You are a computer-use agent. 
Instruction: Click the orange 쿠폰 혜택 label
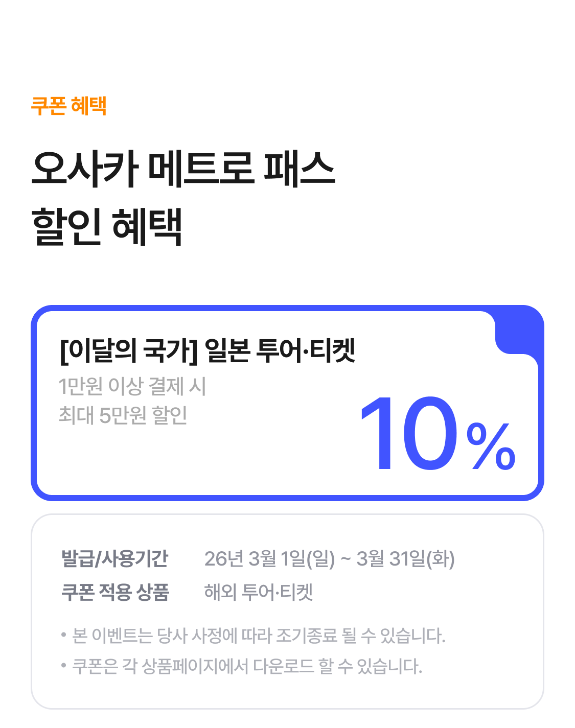[68, 106]
